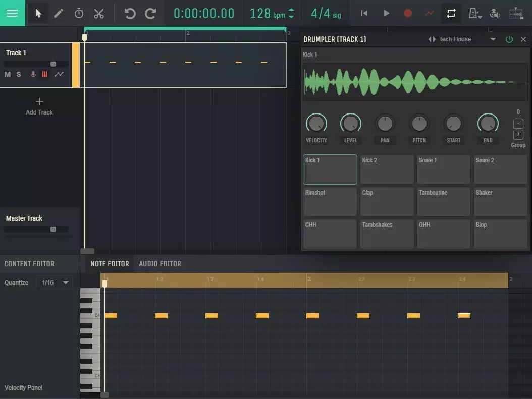Open the Track 1 instrument device icon

44,74
